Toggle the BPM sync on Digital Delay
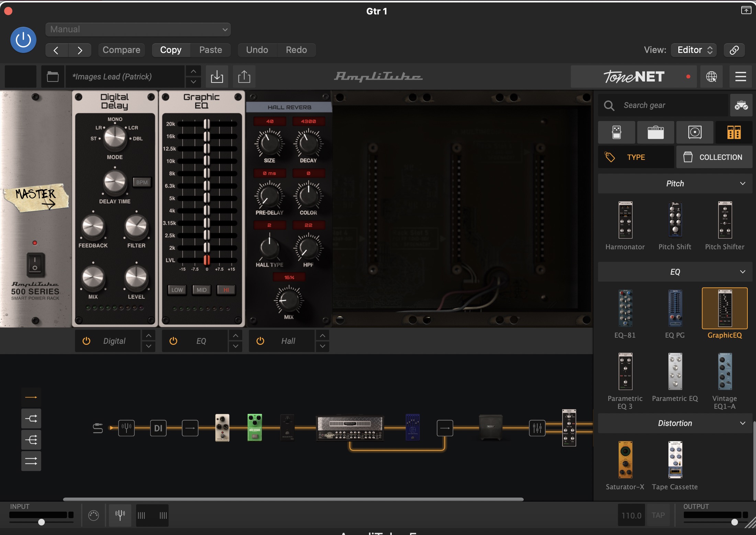 [x=142, y=182]
